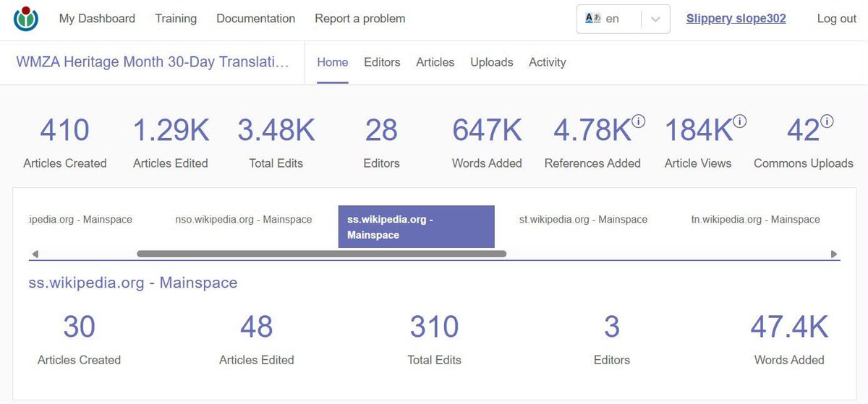Click the 28 Editors statistic
The image size is (868, 404).
pos(381,142)
